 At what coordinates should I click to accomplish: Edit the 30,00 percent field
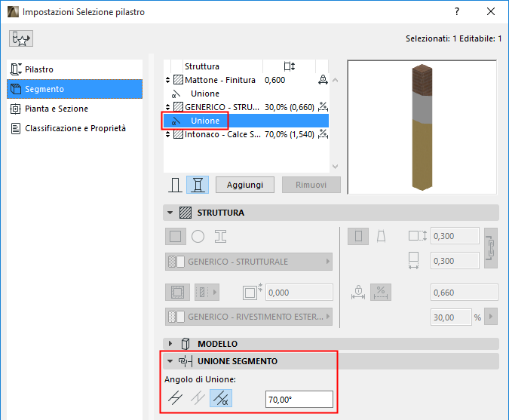[x=451, y=317]
